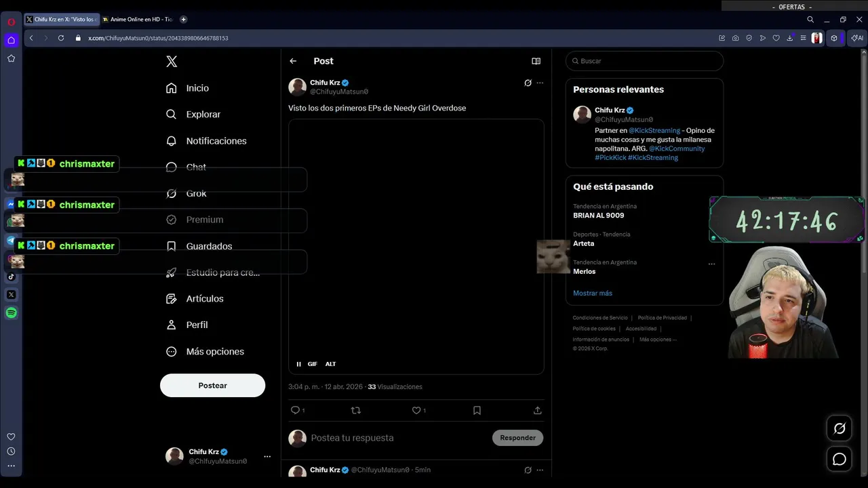
Task: Open the main post's three-dot menu
Action: (x=540, y=83)
